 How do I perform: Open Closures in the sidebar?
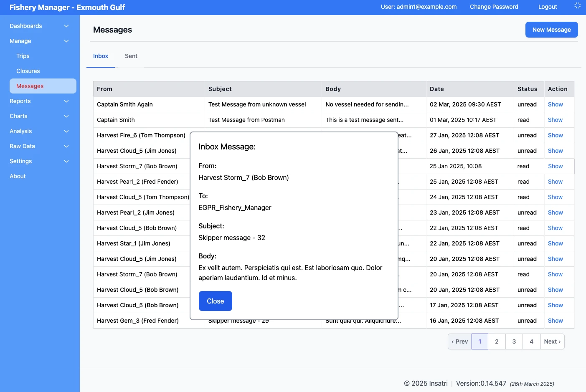pos(28,71)
